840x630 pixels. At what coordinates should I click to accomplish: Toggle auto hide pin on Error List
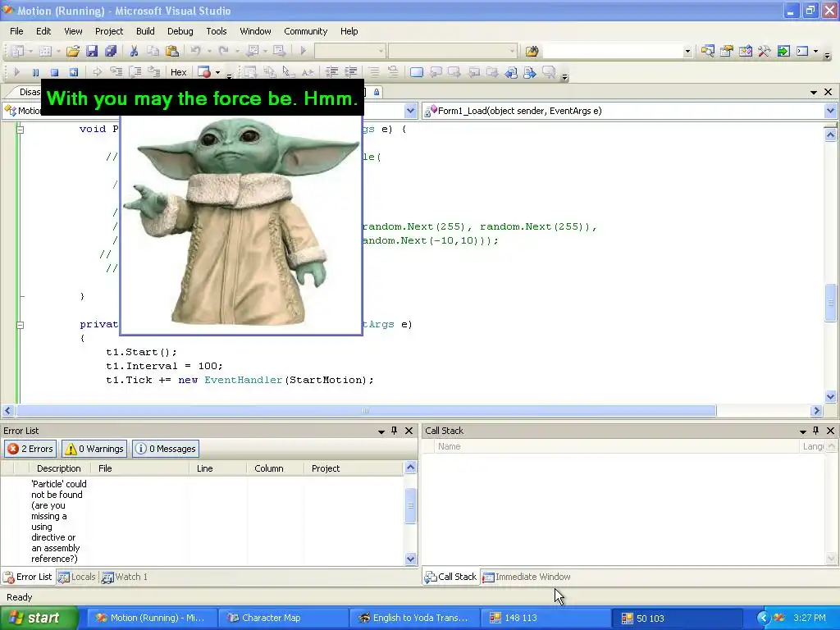(395, 431)
